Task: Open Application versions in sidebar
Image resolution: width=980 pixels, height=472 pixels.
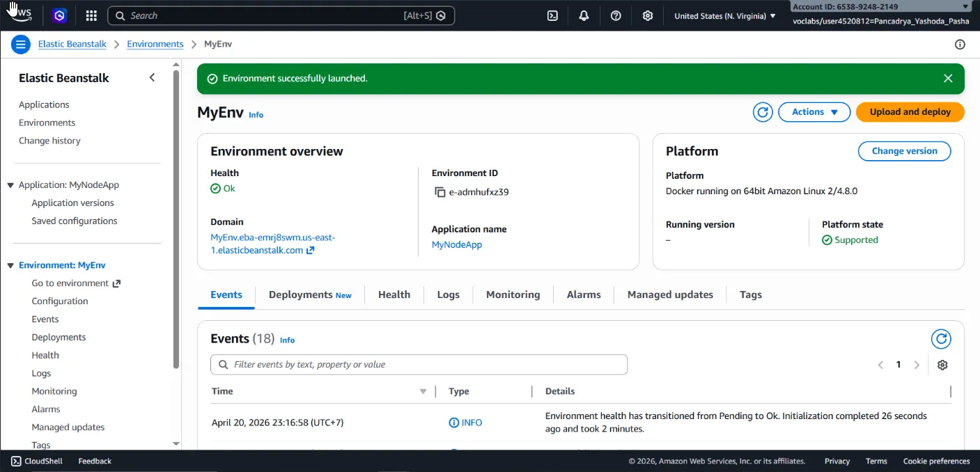Action: (x=72, y=203)
